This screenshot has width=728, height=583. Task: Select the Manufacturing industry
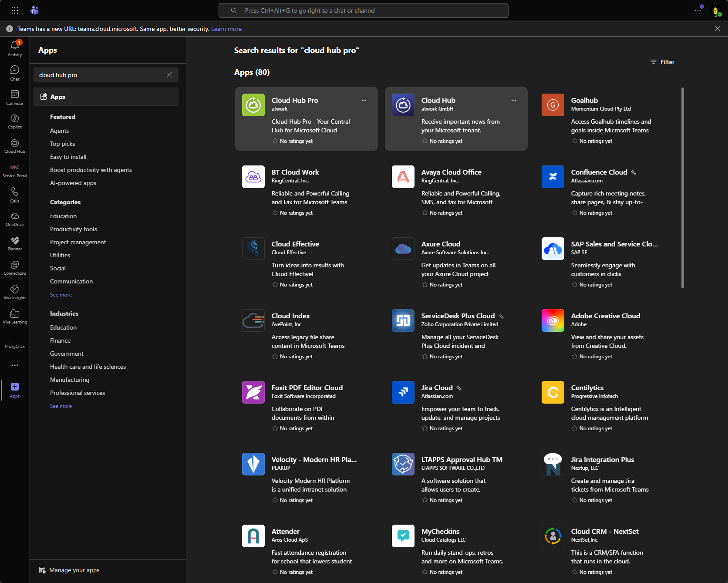click(x=70, y=380)
